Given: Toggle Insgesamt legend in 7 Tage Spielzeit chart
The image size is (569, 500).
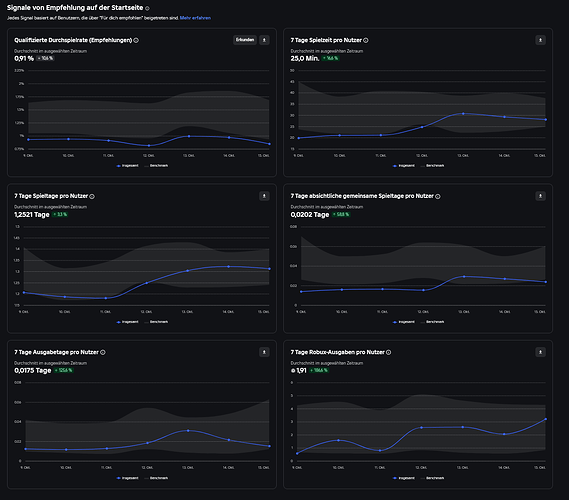Looking at the screenshot, I should [404, 166].
